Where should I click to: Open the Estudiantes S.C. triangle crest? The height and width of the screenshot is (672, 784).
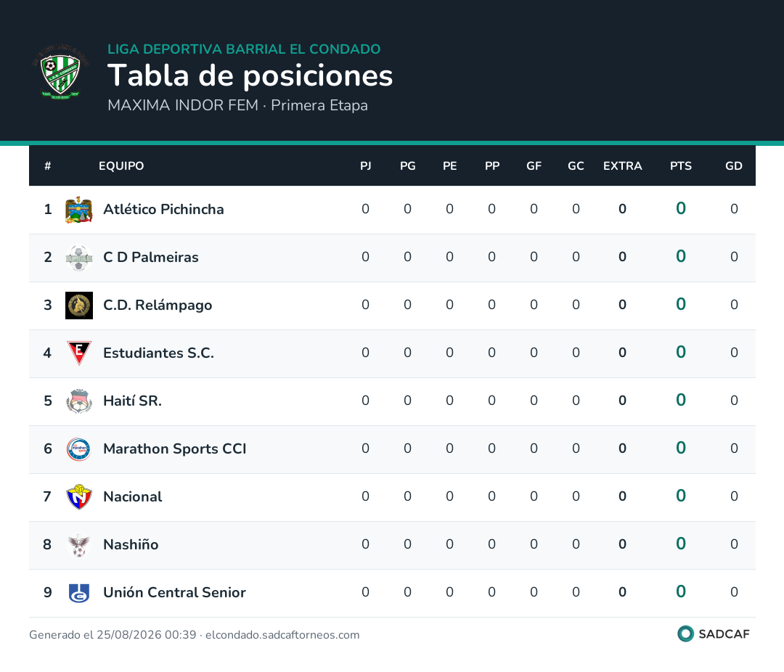[79, 353]
